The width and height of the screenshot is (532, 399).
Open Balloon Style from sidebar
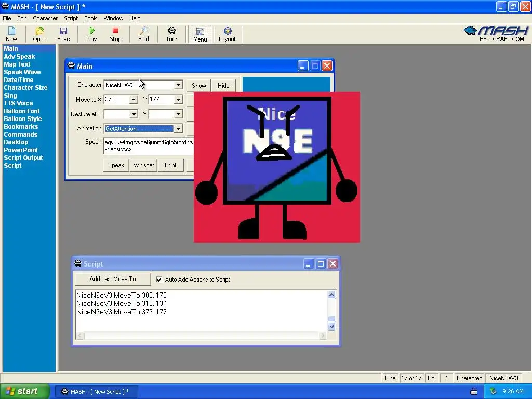point(22,119)
